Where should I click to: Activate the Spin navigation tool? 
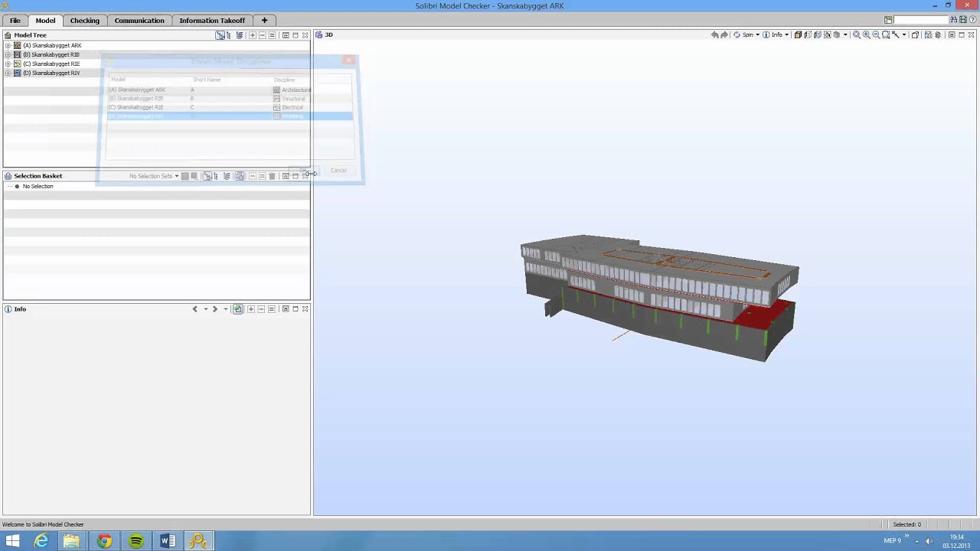coord(743,34)
